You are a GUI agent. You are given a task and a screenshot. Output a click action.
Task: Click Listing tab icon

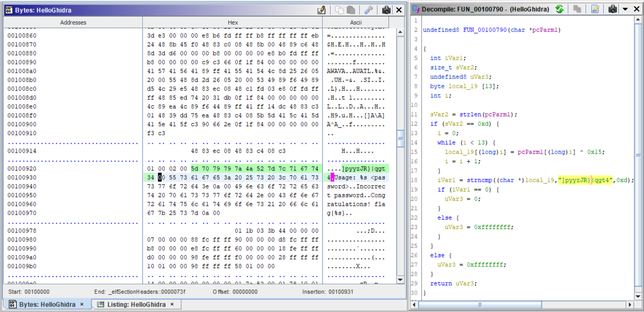pyautogui.click(x=101, y=304)
